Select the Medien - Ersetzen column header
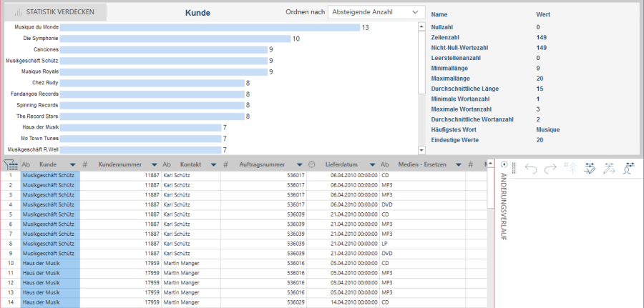This screenshot has width=644, height=308. pyautogui.click(x=422, y=164)
